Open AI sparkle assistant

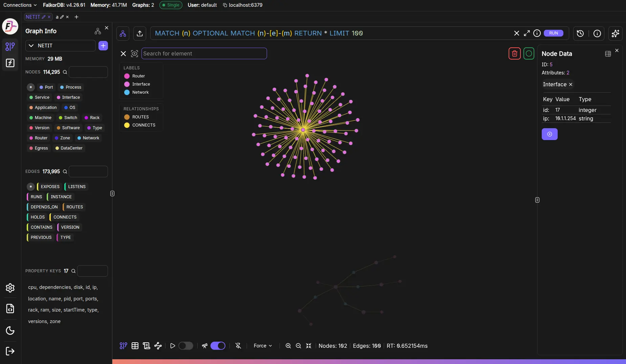pos(616,33)
